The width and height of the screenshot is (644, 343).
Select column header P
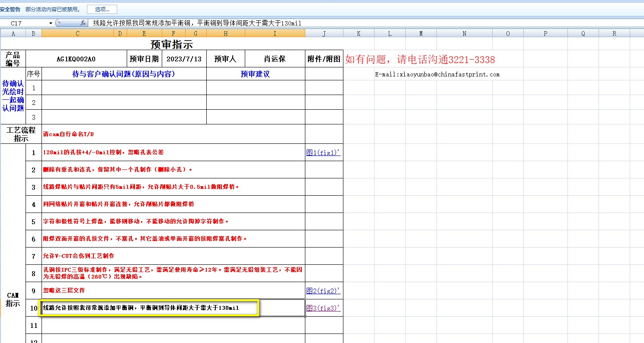click(545, 33)
